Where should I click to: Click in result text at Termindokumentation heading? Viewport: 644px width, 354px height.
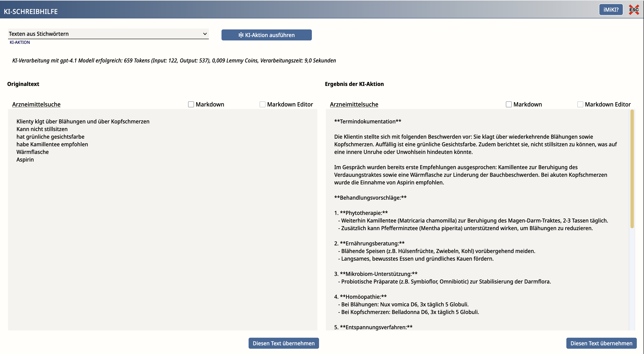pos(367,122)
